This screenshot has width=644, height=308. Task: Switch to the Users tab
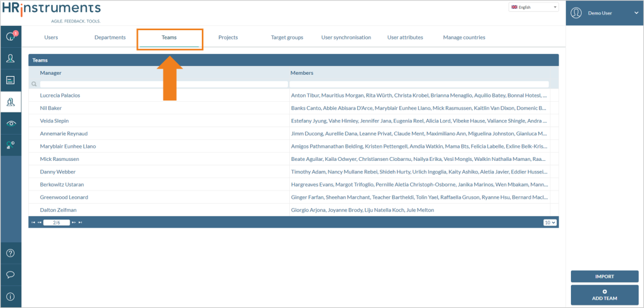coord(51,37)
